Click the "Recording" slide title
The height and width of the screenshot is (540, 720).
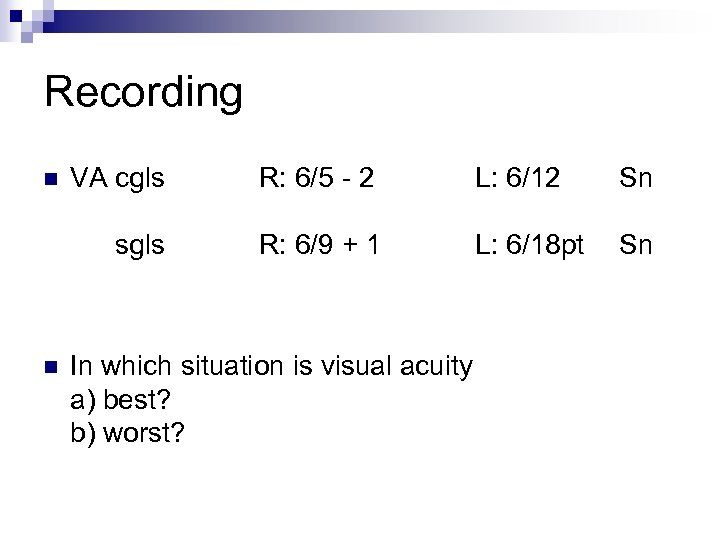(143, 93)
